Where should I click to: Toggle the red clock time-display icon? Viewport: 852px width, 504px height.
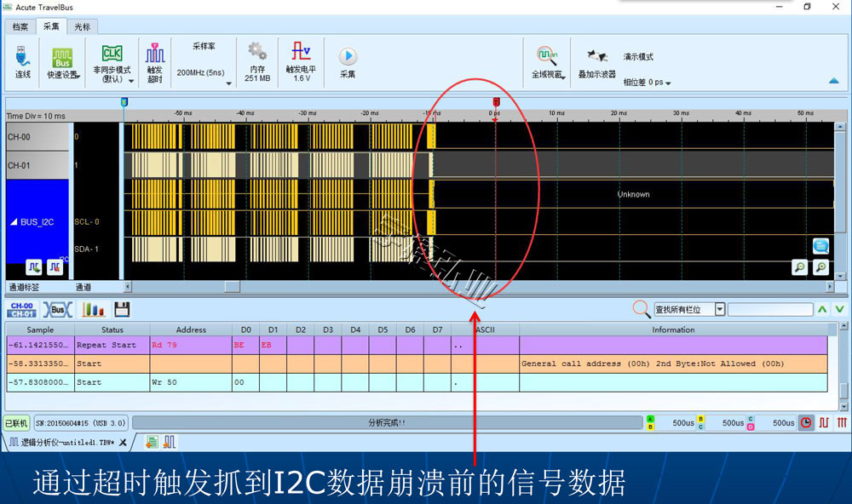pos(806,422)
